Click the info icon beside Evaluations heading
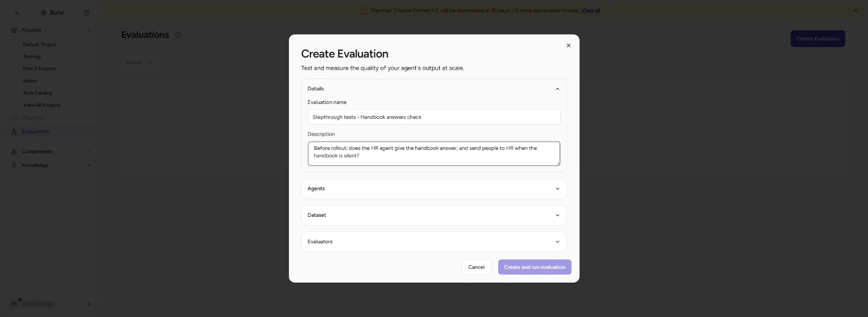The width and height of the screenshot is (868, 317). pyautogui.click(x=178, y=35)
